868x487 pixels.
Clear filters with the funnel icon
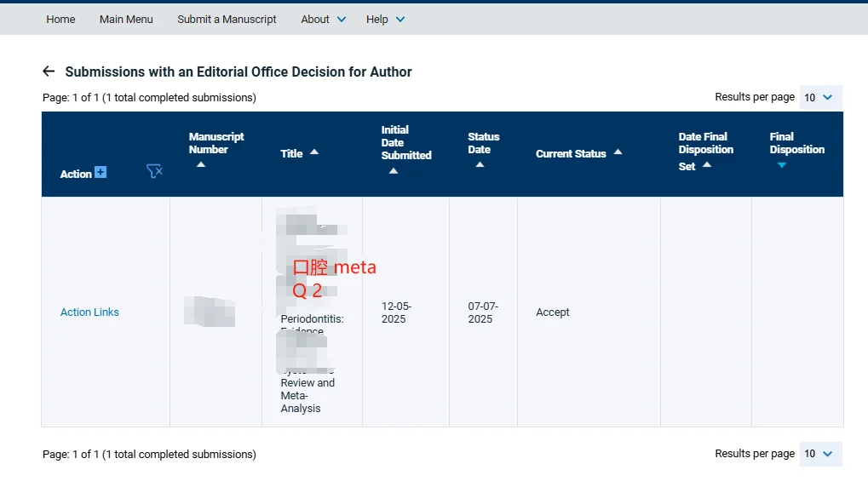pyautogui.click(x=154, y=171)
